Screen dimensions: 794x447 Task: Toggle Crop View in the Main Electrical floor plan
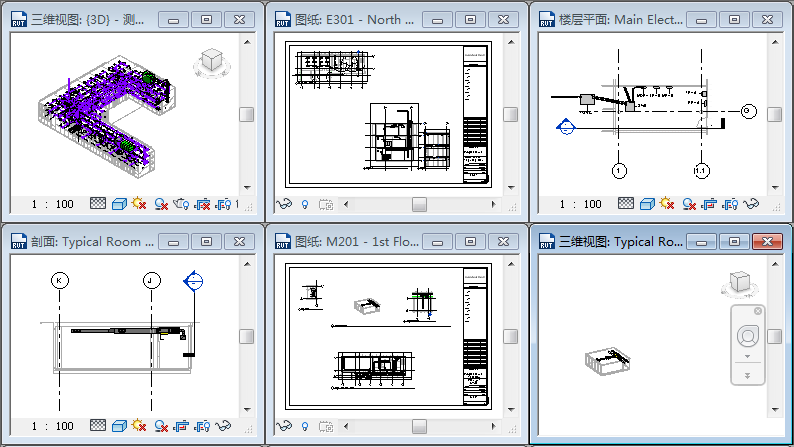tap(709, 204)
